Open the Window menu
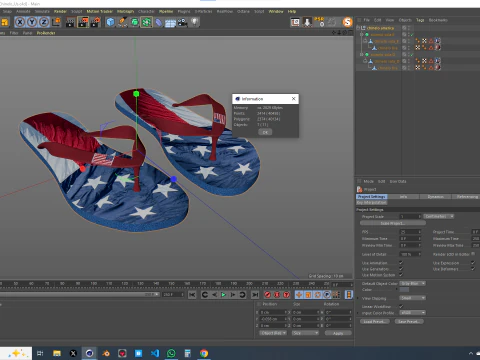Screen dimensions: 480x360 pyautogui.click(x=276, y=12)
